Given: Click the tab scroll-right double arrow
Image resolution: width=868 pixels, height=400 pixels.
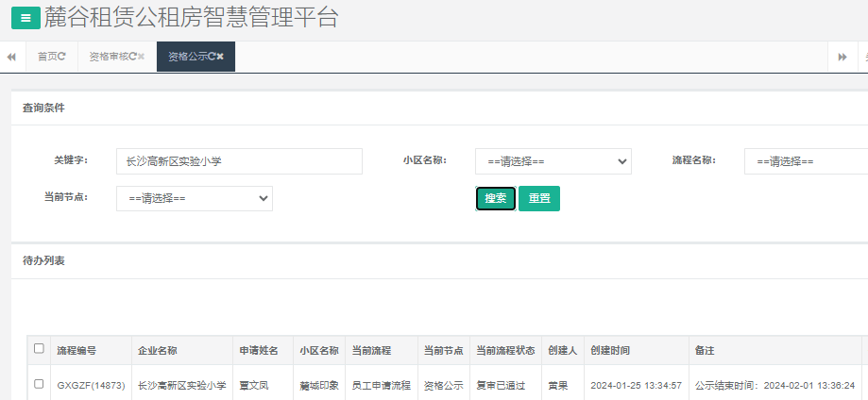Looking at the screenshot, I should (x=842, y=57).
